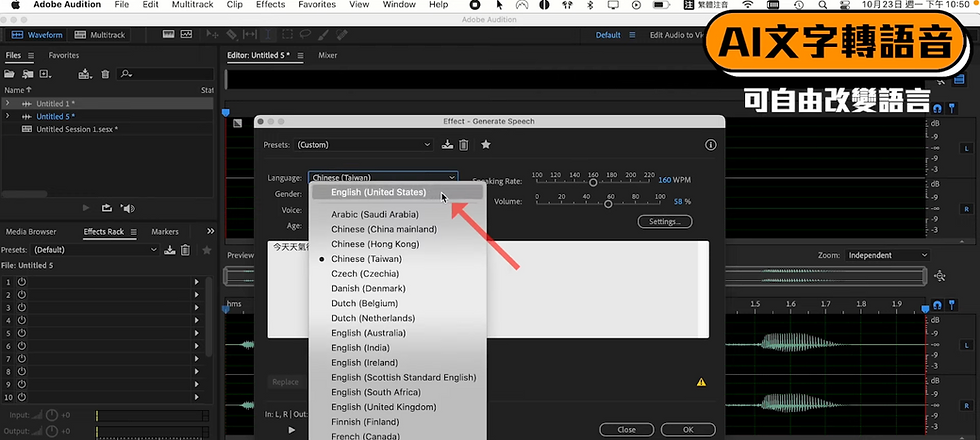Image resolution: width=980 pixels, height=440 pixels.
Task: Select the Lasso Selection tool
Action: [305, 34]
